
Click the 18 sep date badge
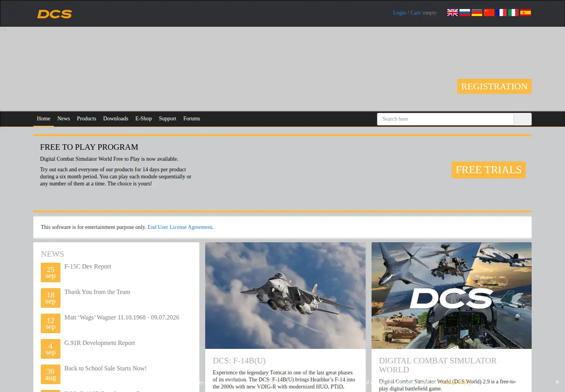(x=51, y=298)
